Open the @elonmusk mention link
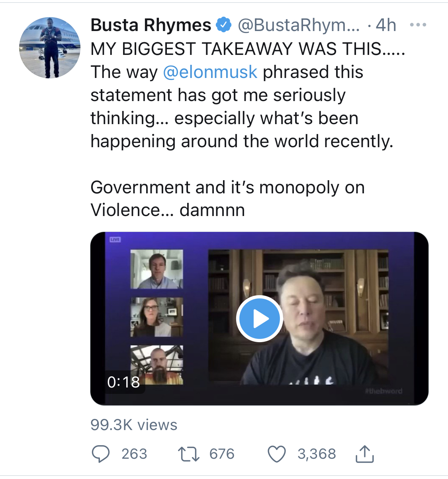 point(210,72)
